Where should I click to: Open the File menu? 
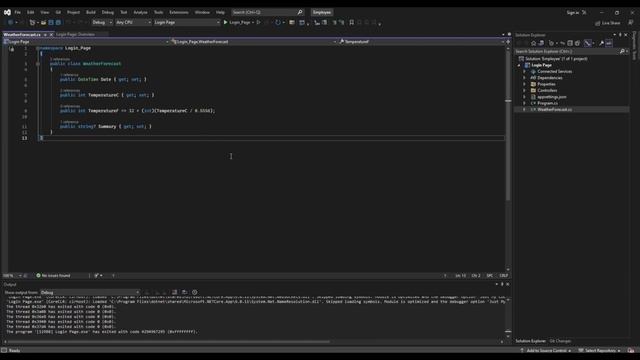[18, 12]
